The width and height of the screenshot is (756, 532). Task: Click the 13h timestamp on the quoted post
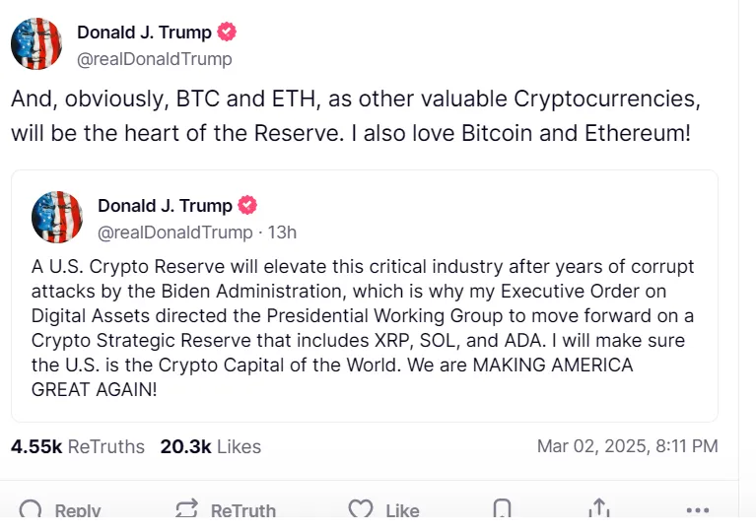pos(282,233)
